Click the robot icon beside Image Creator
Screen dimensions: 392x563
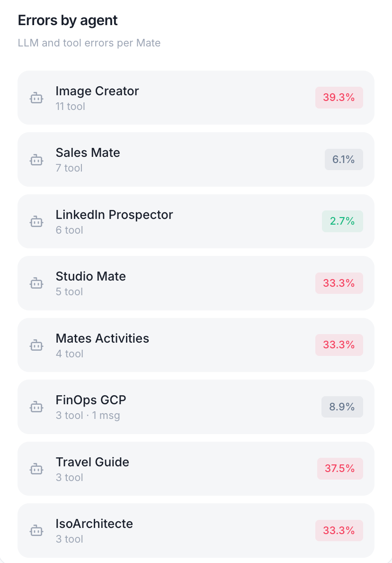click(x=36, y=98)
